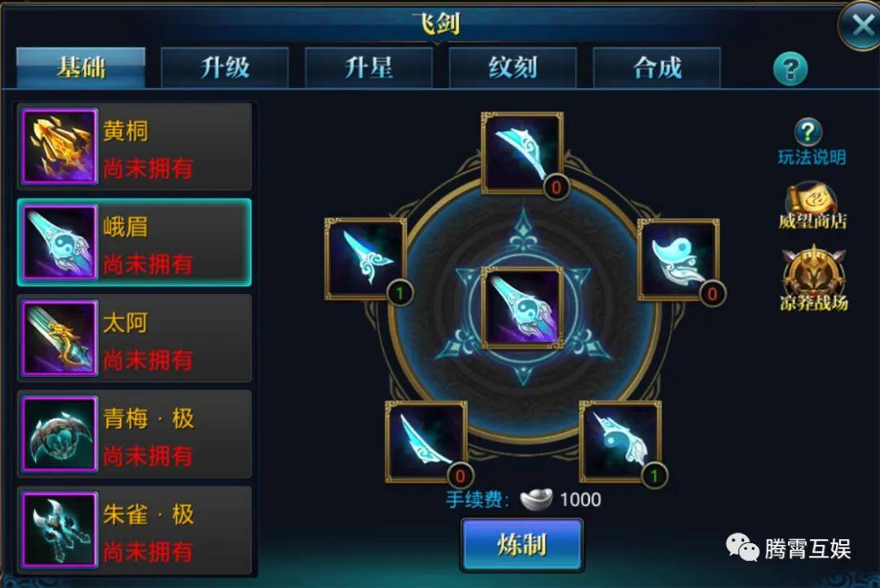Select 太阿 in the sword list
Image resolution: width=880 pixels, height=588 pixels.
pyautogui.click(x=134, y=338)
